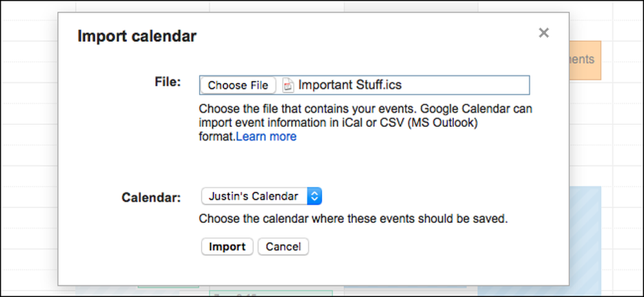Click the text about where events are saved

tap(353, 218)
